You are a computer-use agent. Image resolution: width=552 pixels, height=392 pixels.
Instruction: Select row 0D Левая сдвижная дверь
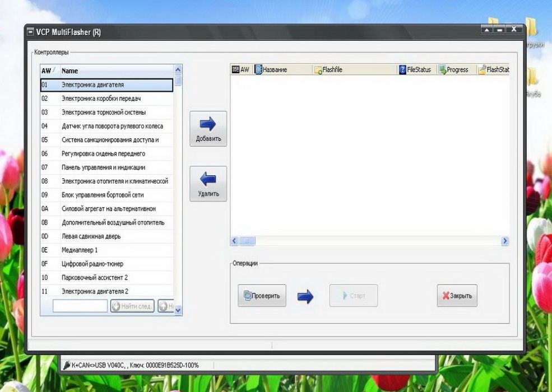[106, 236]
